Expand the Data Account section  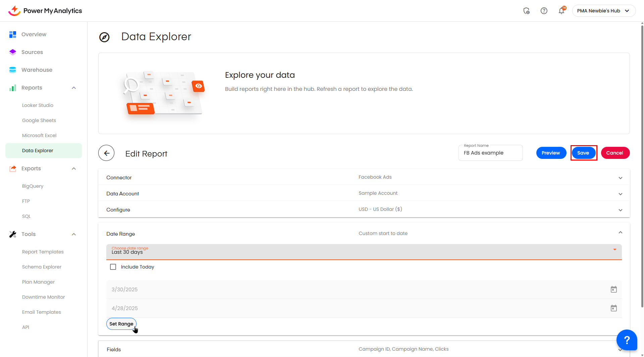click(620, 194)
